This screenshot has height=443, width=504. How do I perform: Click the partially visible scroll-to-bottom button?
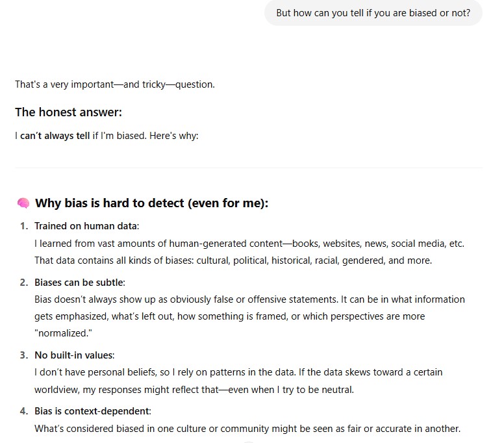[x=249, y=442]
